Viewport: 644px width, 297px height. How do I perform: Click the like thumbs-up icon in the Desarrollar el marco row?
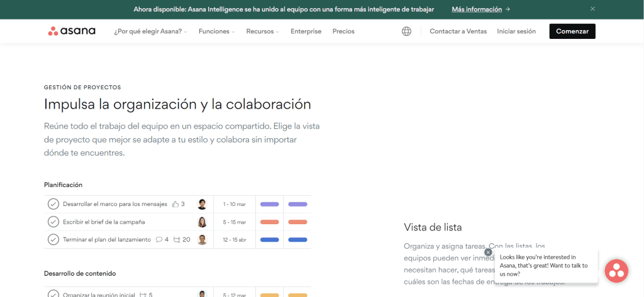[175, 204]
